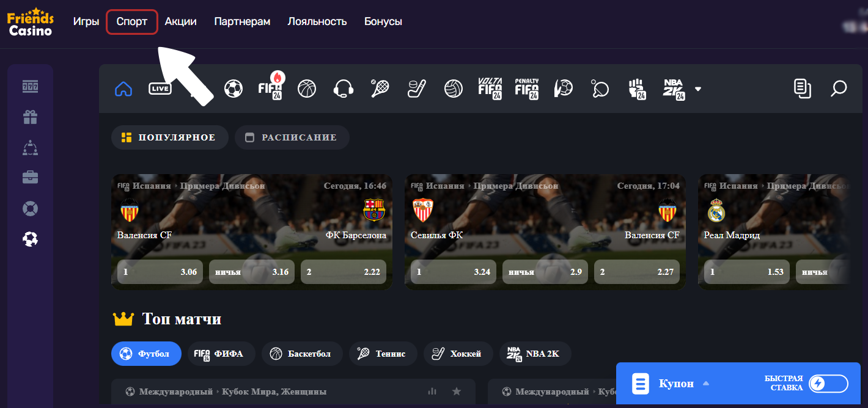Select the esports headset icon

coord(344,89)
